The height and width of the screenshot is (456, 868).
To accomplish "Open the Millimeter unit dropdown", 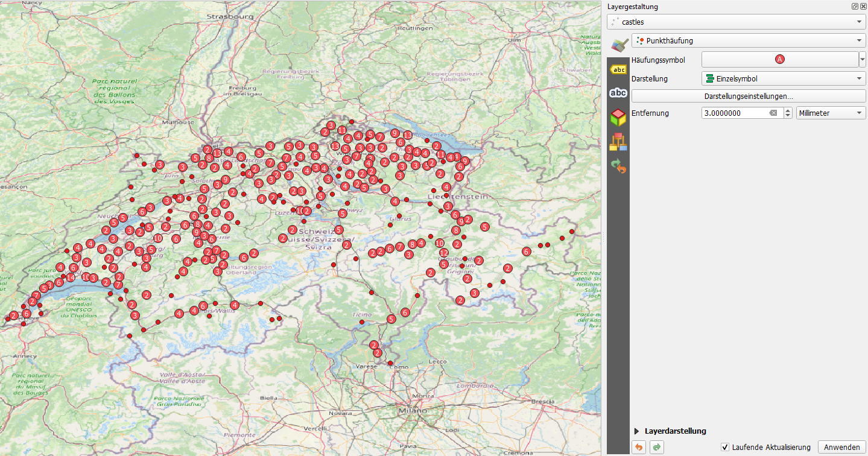I will tap(831, 113).
